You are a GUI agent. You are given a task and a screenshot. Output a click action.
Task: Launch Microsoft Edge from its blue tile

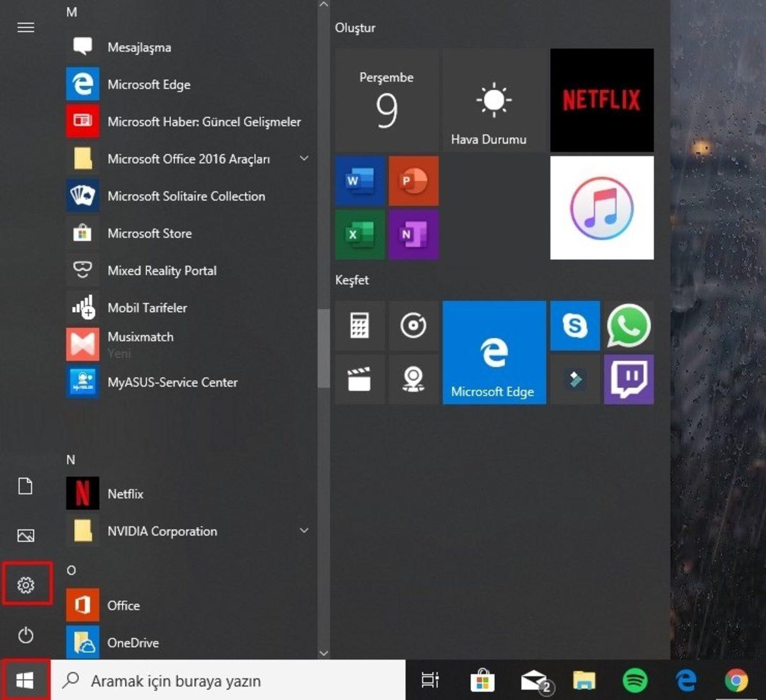point(494,352)
